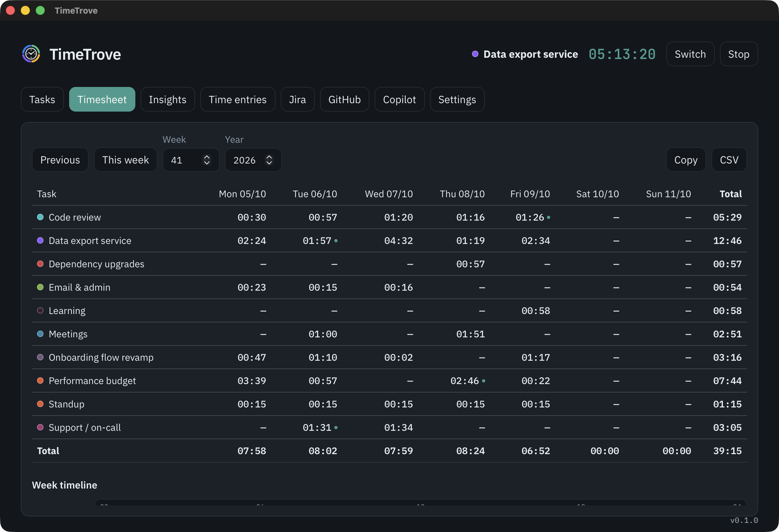Click the Data export service timer label
Image resolution: width=779 pixels, height=532 pixels.
(531, 54)
